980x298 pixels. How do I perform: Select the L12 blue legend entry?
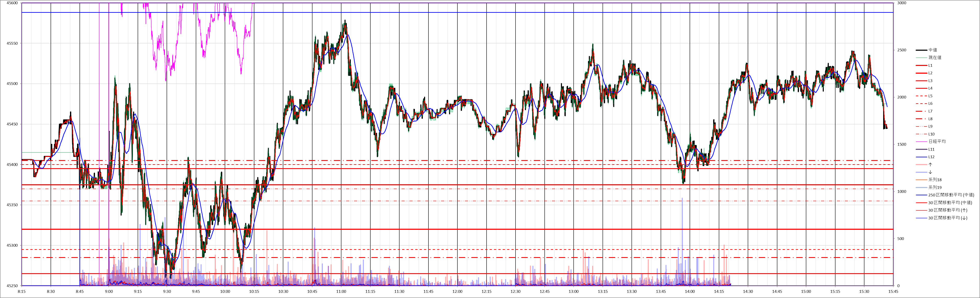point(931,157)
